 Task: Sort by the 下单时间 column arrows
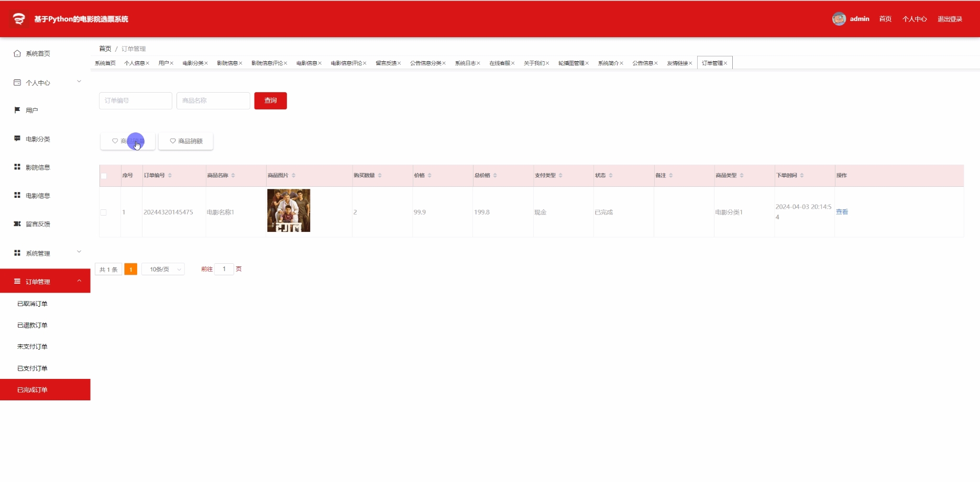tap(802, 175)
